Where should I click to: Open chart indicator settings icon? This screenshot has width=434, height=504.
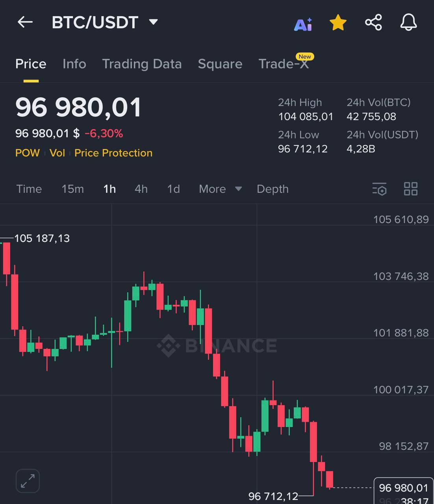[379, 189]
